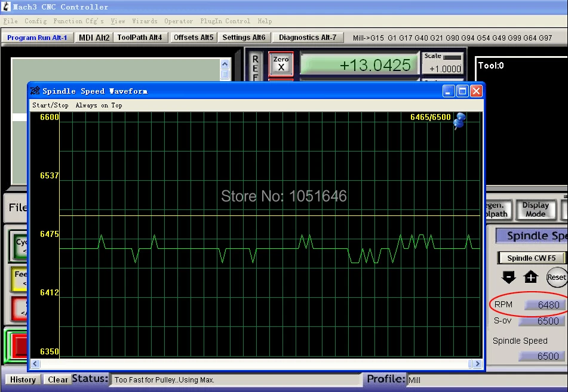Click the Spindle Speed Waveform title icon
Screen dimensions: 568x392
point(35,91)
